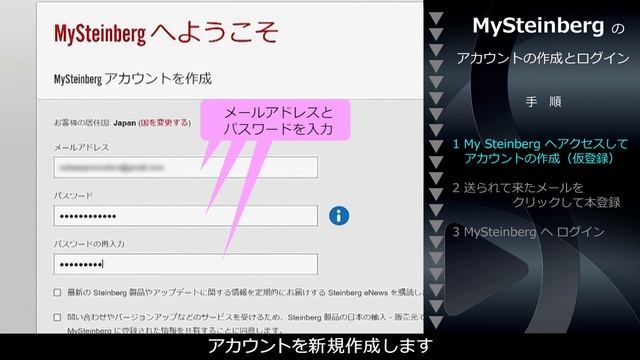Click the 手 順 heading in side panel

click(543, 101)
